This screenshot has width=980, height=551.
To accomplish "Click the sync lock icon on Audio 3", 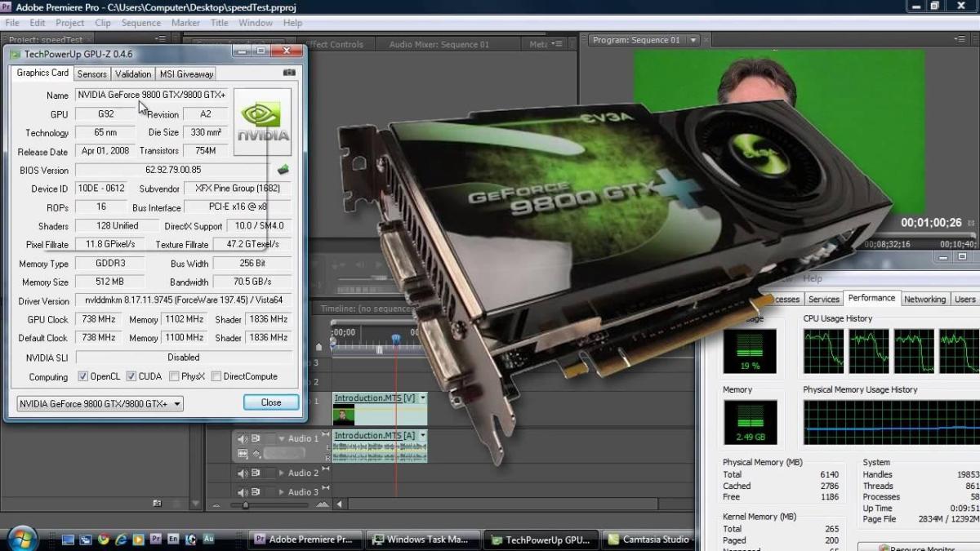I will click(x=256, y=491).
